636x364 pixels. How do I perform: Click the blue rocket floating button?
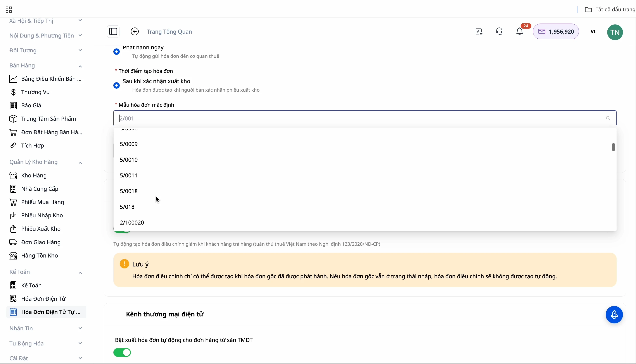tap(614, 315)
